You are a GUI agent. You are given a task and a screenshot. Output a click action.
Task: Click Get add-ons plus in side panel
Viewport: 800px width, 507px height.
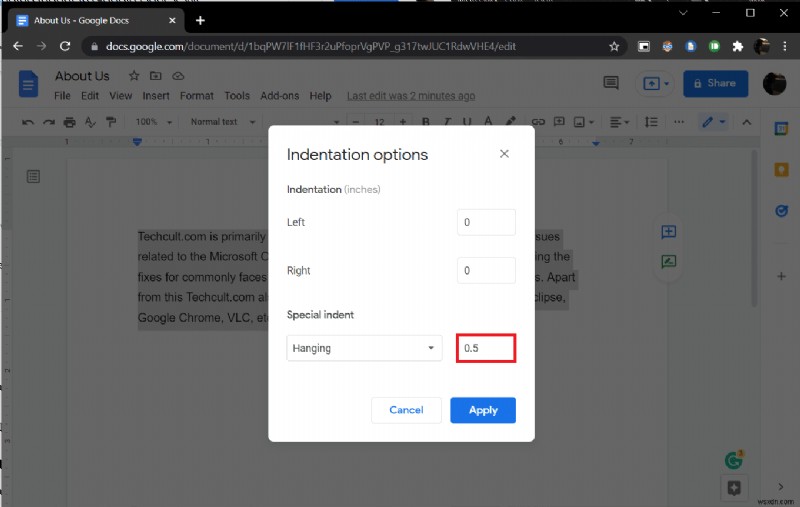(x=781, y=276)
